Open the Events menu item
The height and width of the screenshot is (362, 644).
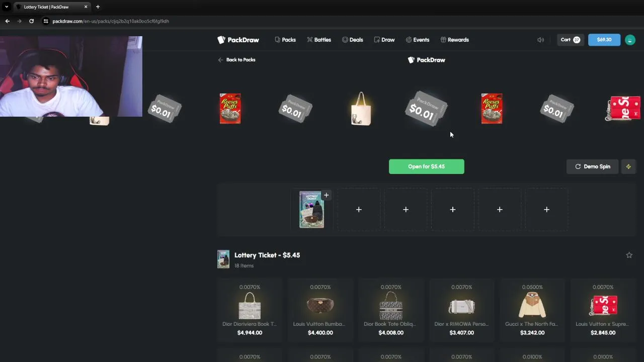click(418, 40)
